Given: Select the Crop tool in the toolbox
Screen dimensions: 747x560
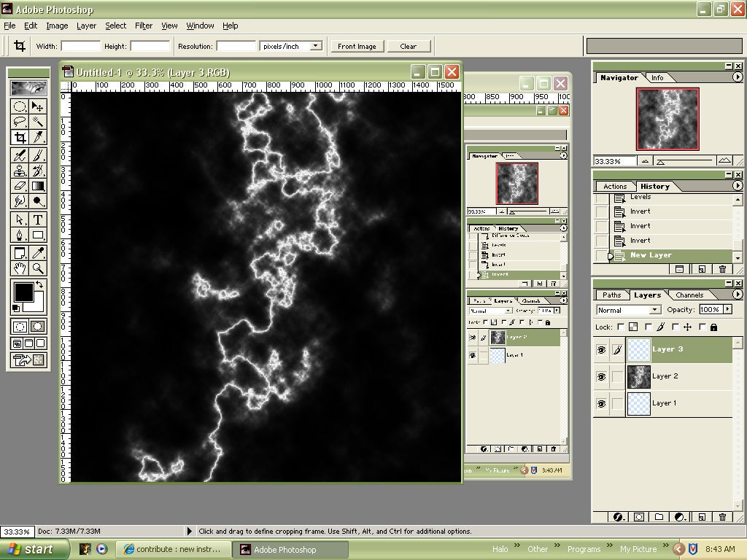Looking at the screenshot, I should (21, 137).
